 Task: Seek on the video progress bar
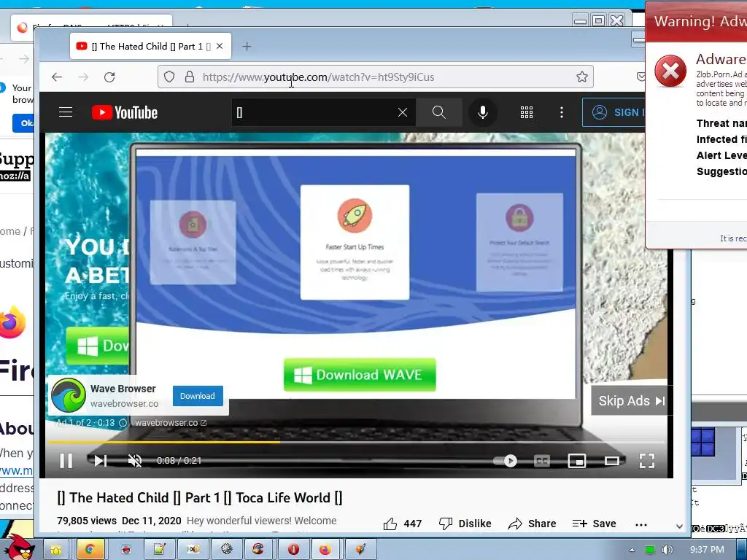pyautogui.click(x=356, y=443)
